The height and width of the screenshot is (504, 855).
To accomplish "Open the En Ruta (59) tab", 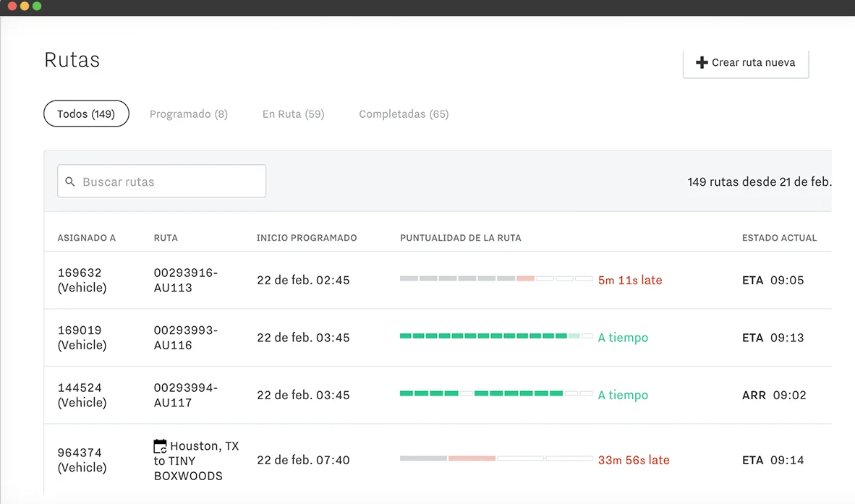I will (294, 114).
